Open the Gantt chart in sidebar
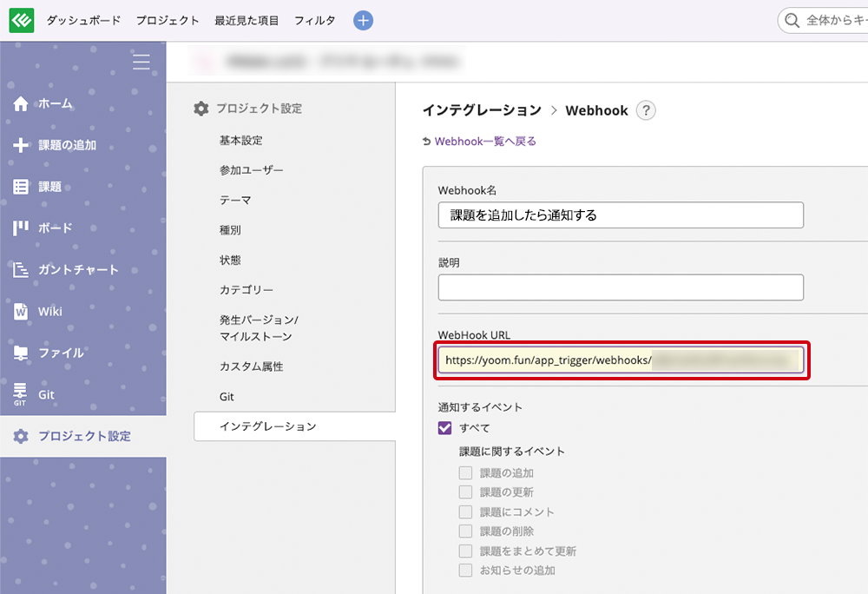 (76, 269)
